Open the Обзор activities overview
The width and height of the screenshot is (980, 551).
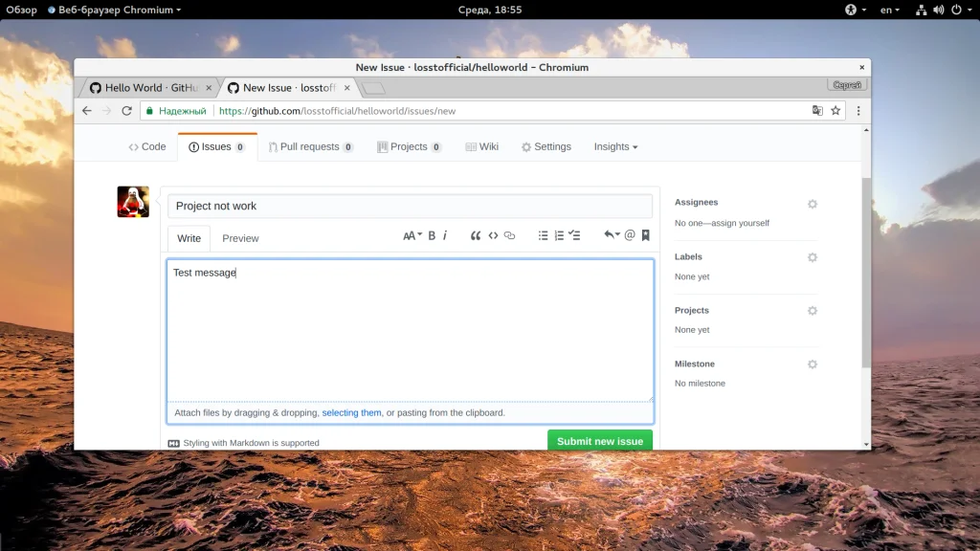pos(21,10)
